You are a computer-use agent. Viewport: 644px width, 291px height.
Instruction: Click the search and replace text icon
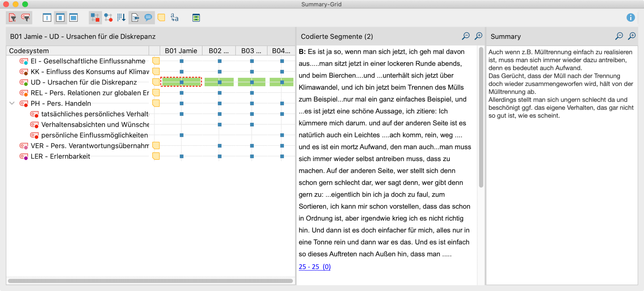(x=175, y=18)
